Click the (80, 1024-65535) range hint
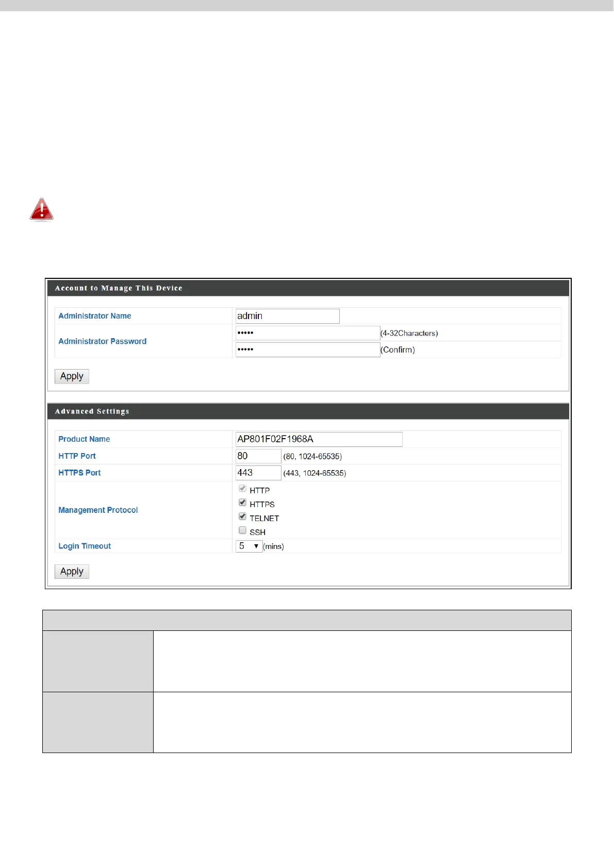Image resolution: width=614 pixels, height=868 pixels. click(x=312, y=457)
